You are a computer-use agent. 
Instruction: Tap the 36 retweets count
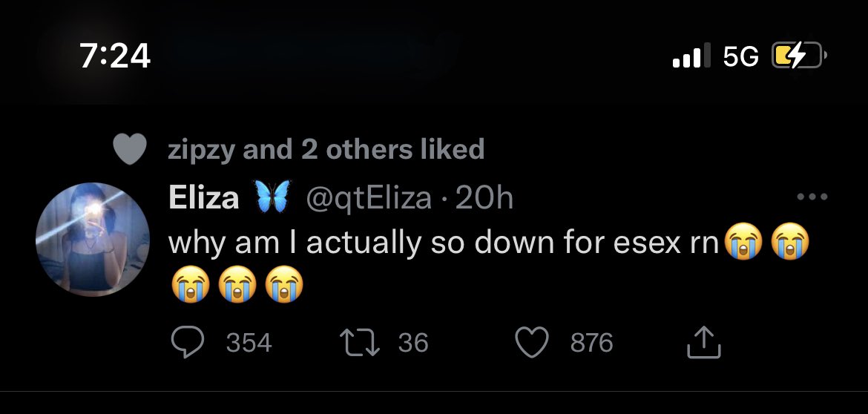(x=413, y=343)
